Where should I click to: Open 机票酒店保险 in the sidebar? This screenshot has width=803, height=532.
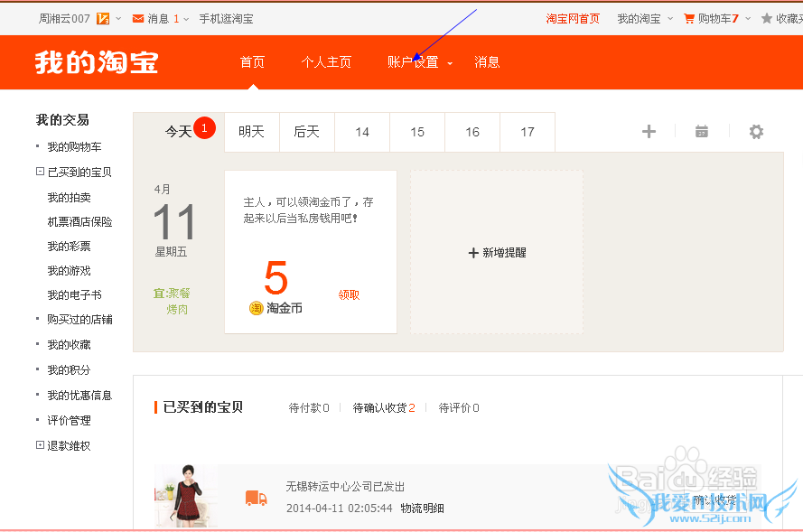(x=79, y=221)
